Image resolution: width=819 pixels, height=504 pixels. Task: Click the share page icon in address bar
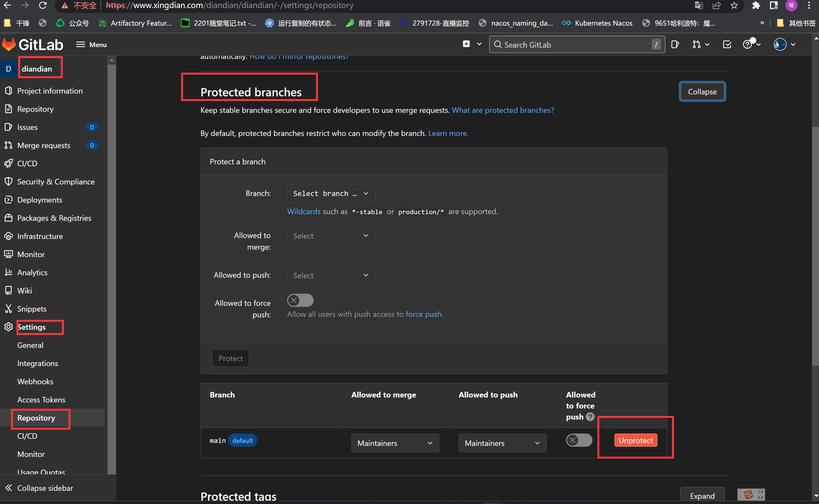(x=716, y=5)
